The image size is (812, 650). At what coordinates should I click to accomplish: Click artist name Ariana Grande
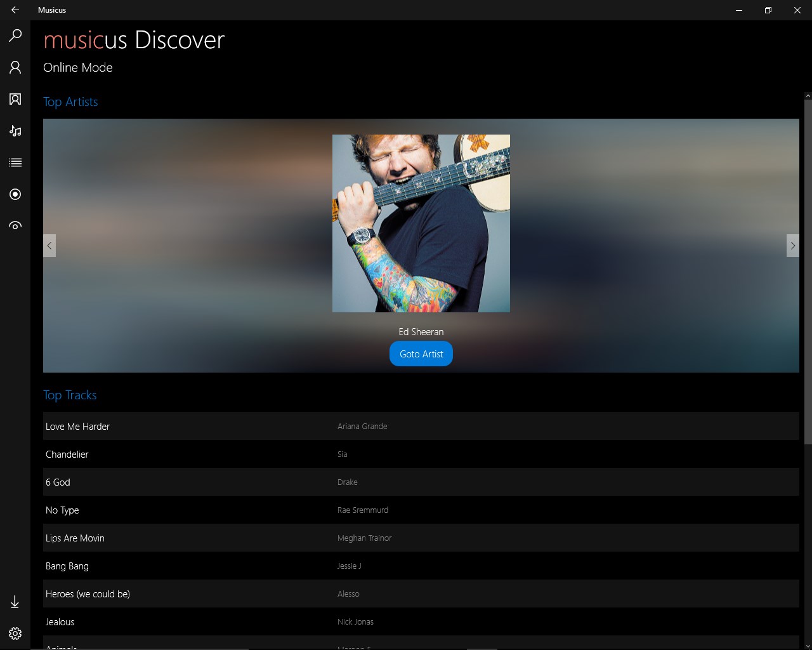tap(362, 426)
